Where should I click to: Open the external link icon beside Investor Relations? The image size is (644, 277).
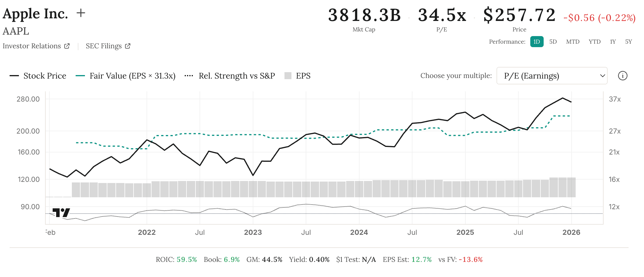[67, 46]
